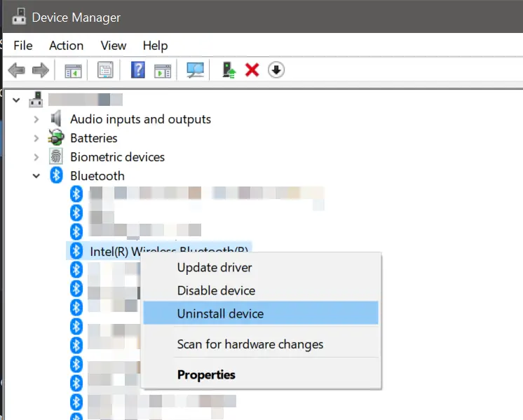Open the Action menu
Screen dimensions: 523x420
66,46
